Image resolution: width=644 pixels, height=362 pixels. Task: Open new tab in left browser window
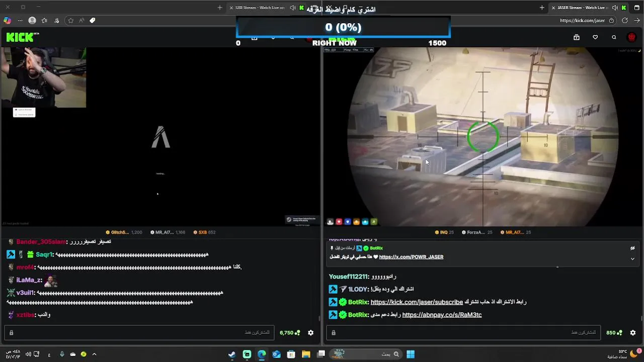pos(220,8)
